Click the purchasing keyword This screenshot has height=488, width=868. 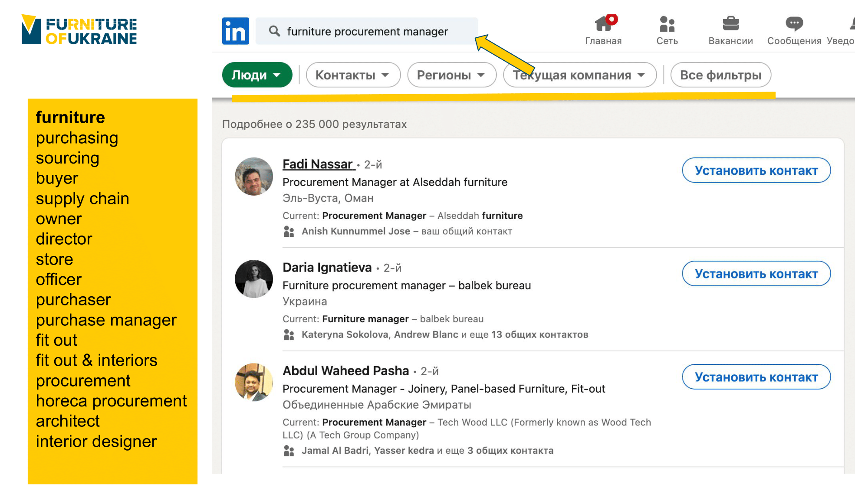pyautogui.click(x=77, y=138)
